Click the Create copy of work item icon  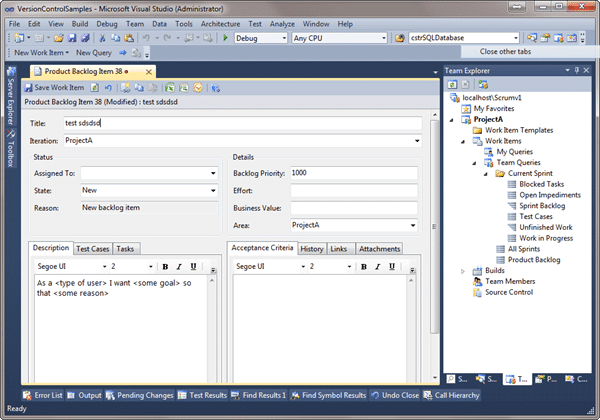pyautogui.click(x=139, y=88)
